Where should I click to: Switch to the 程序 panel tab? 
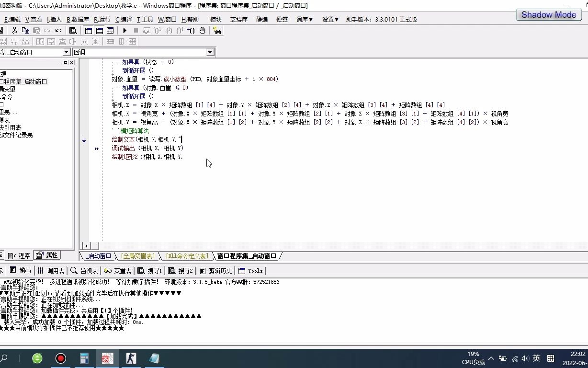click(20, 256)
